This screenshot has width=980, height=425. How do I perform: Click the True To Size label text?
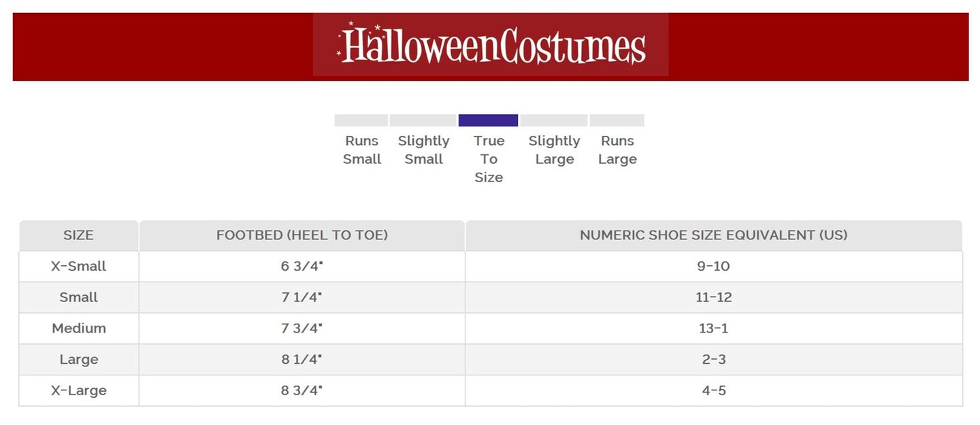click(x=489, y=159)
